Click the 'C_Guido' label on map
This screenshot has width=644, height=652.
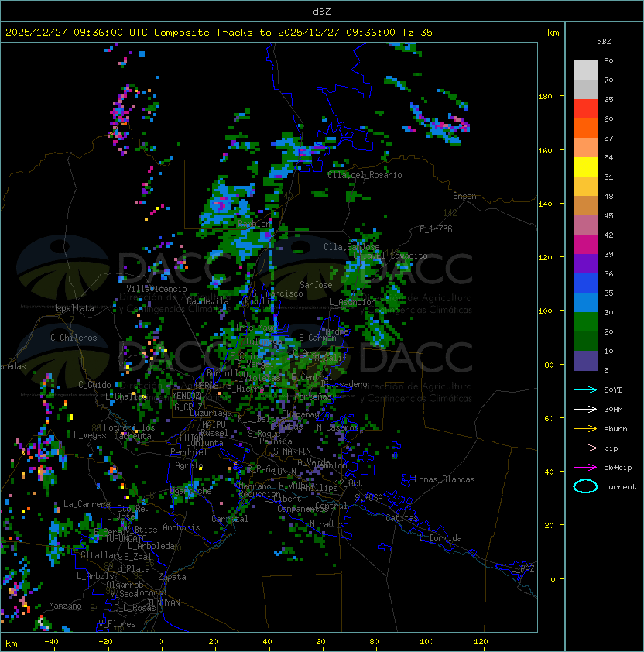[x=94, y=385]
